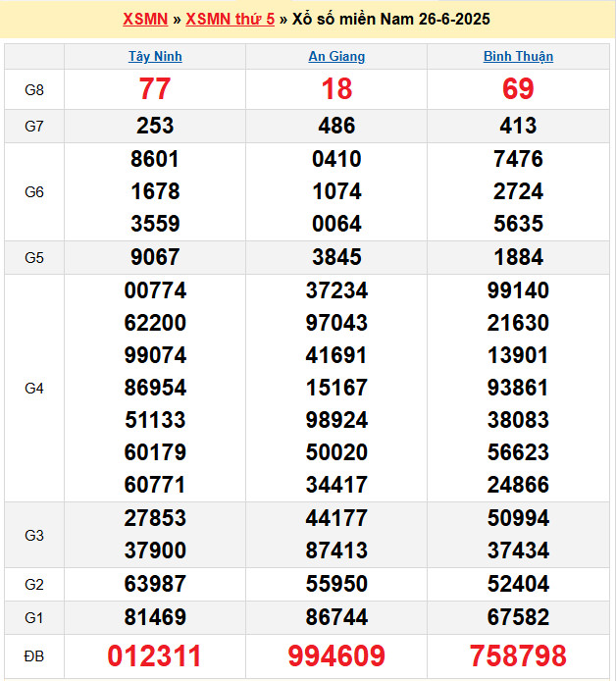
Task: Select An Giang G8 number 18
Action: click(336, 89)
